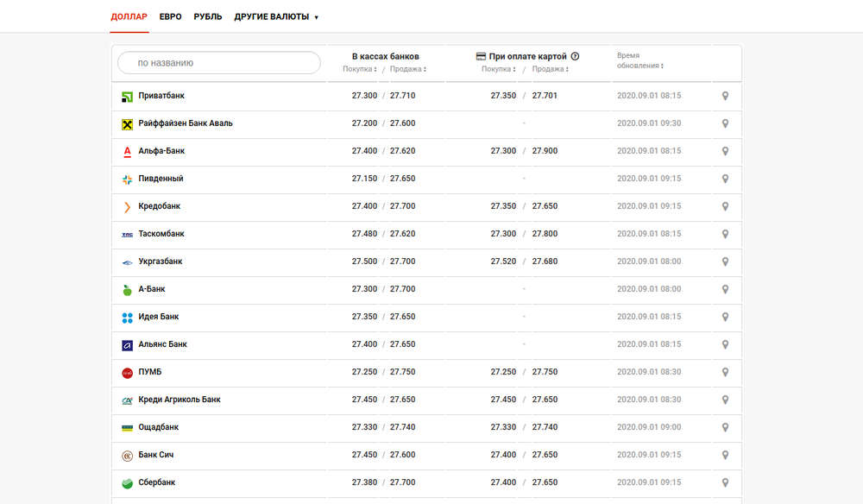
Task: Click the red ПУМБ logo
Action: coord(127,373)
